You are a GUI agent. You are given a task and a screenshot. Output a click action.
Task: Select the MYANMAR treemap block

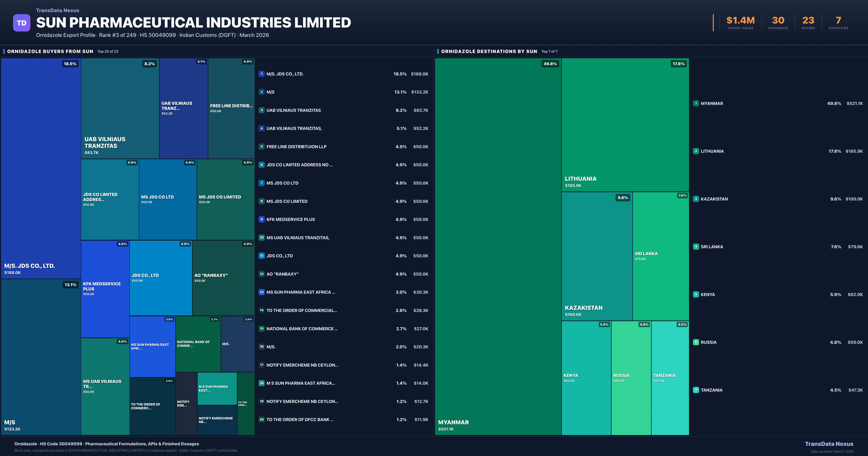tap(498, 246)
